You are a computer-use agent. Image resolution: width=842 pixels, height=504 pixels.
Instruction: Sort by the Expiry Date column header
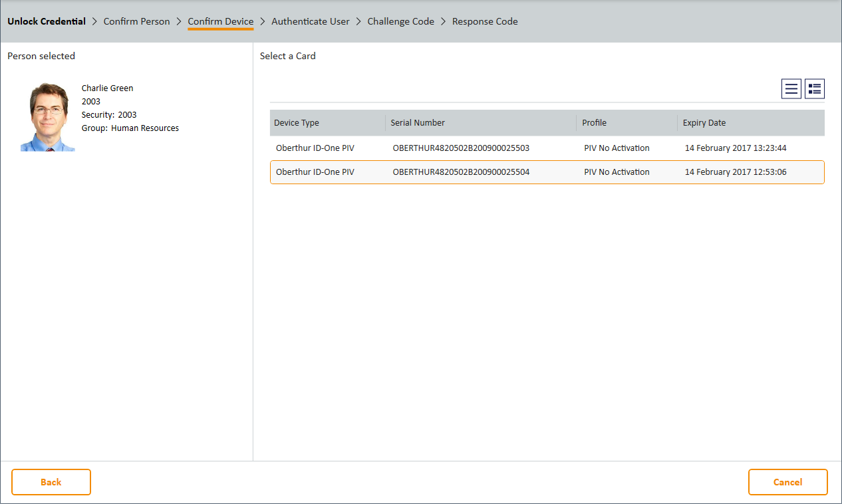click(704, 123)
